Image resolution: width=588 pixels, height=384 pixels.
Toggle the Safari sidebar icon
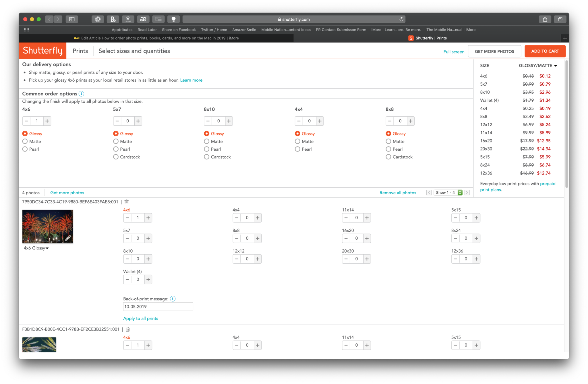pos(72,19)
